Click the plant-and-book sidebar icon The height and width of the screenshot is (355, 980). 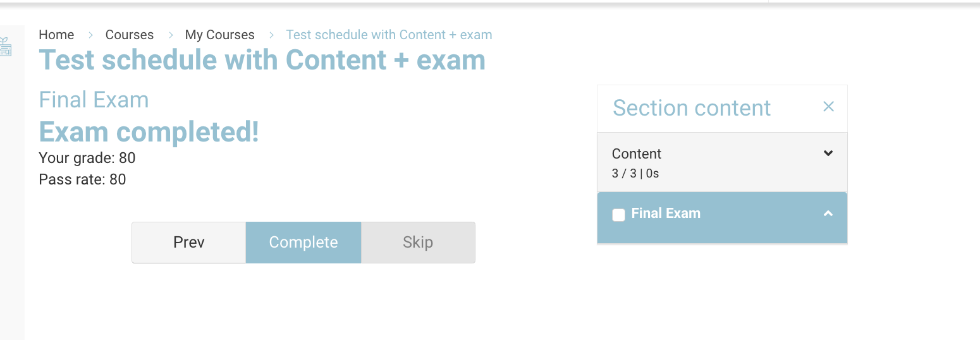(5, 47)
